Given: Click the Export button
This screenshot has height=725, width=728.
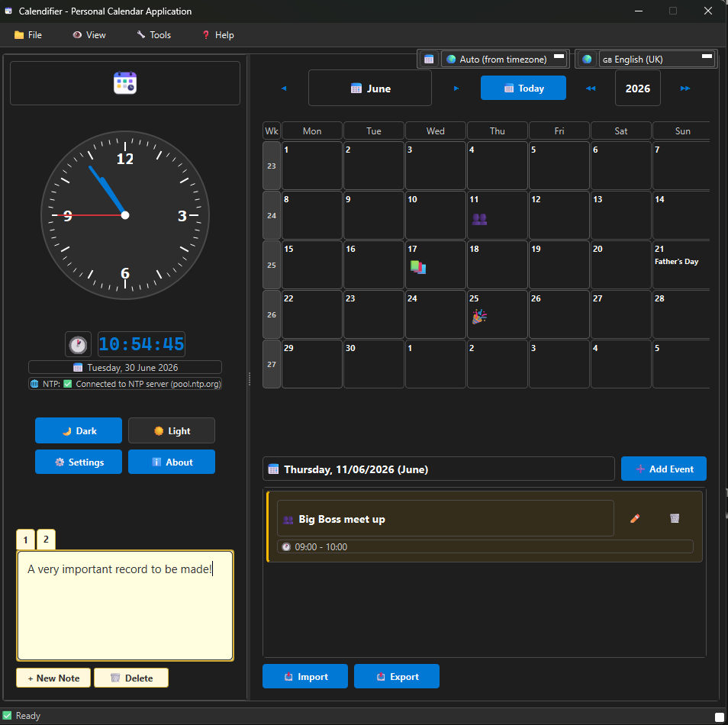Looking at the screenshot, I should click(x=397, y=676).
